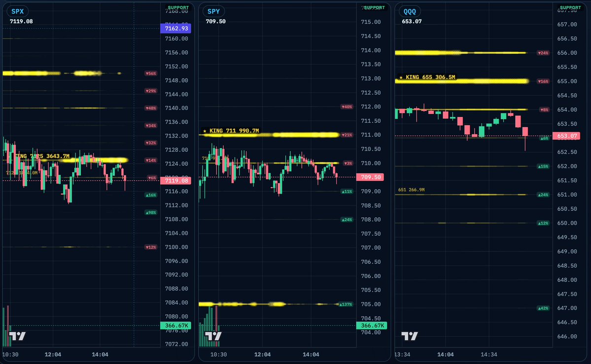Click the ▼34% tag in the SPX chart
The height and width of the screenshot is (364, 591).
(151, 126)
